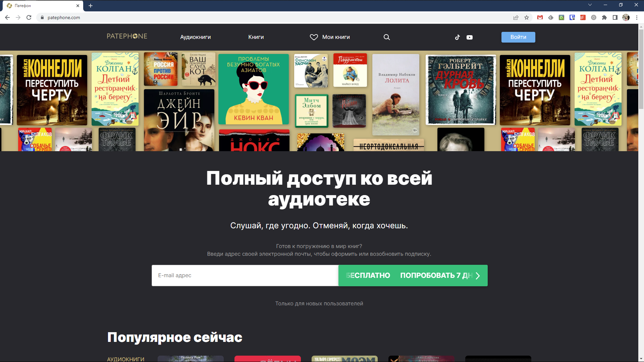This screenshot has height=362, width=644.
Task: Click the PATEPHONE logo
Action: [127, 36]
